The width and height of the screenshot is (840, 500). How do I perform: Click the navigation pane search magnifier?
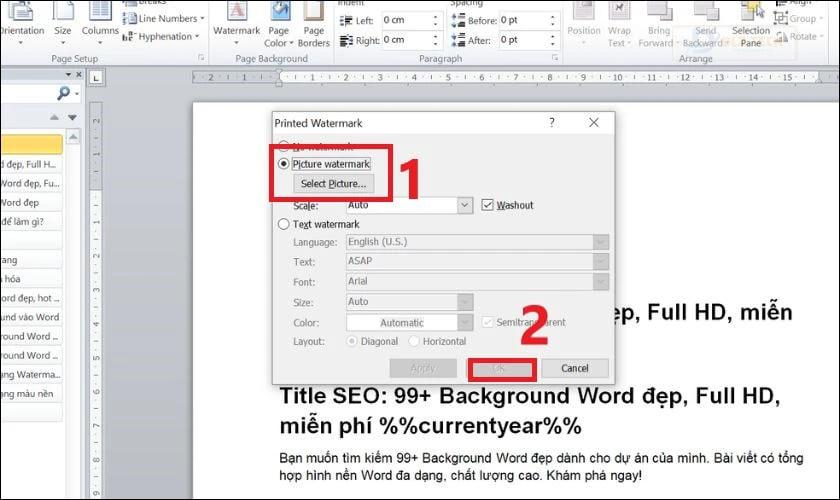[x=64, y=93]
